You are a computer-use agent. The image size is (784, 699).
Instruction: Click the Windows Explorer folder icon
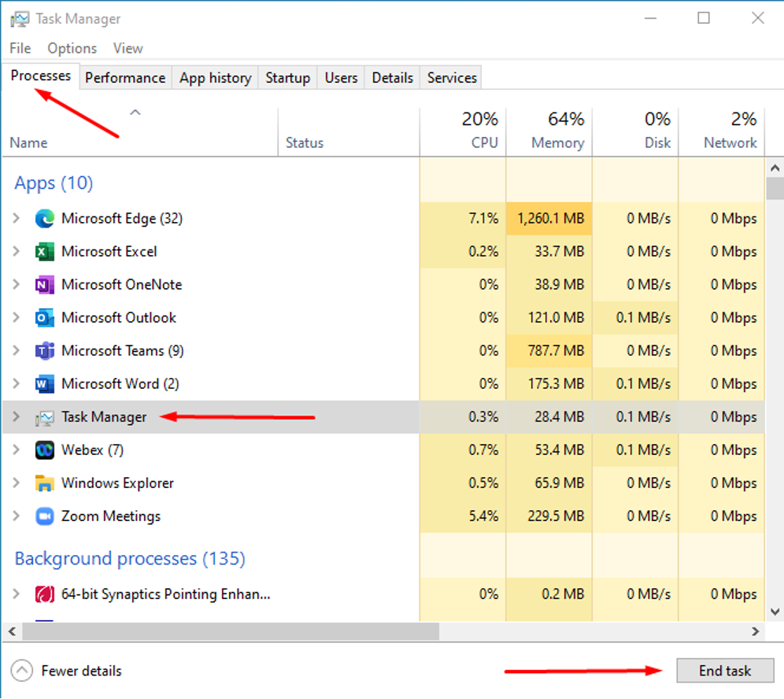(45, 483)
